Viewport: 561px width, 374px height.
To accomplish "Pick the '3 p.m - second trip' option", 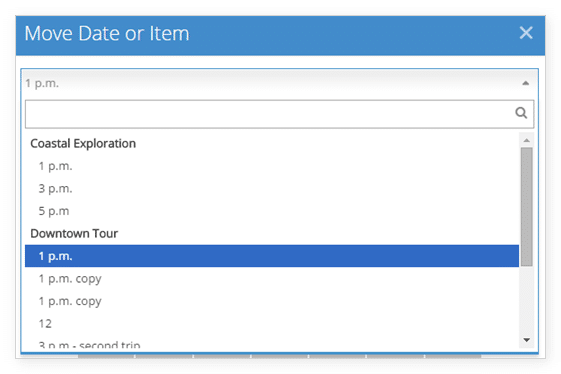I will click(x=272, y=344).
